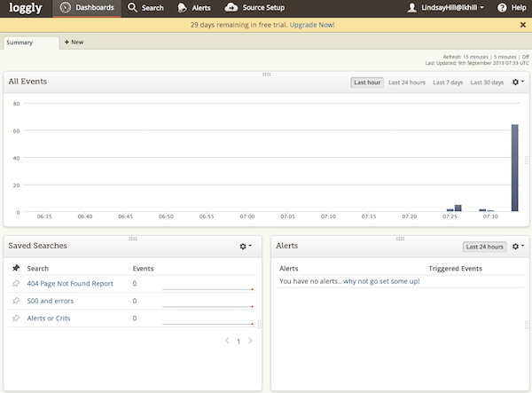Click the Dashboards gauge icon
The image size is (532, 393).
[x=65, y=7]
